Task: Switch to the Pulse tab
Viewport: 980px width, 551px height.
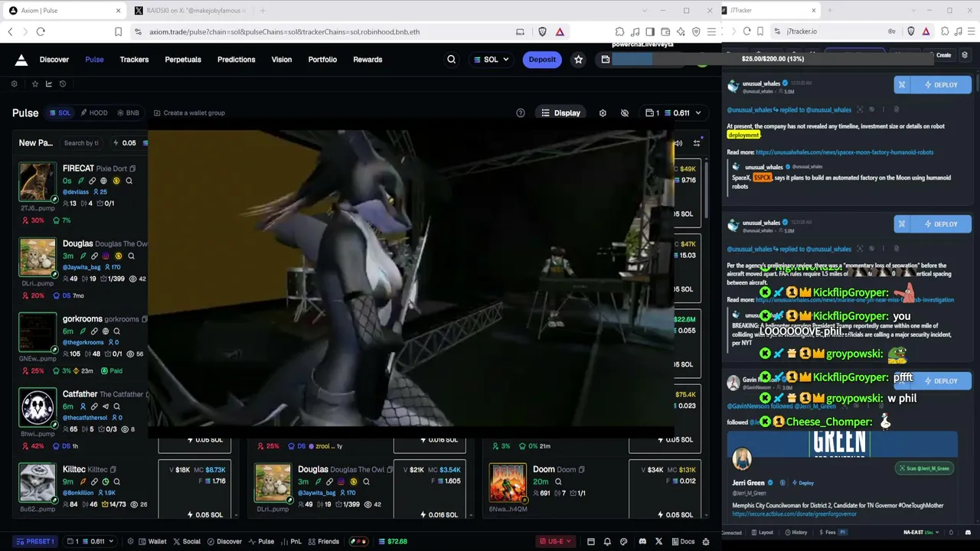Action: tap(94, 60)
